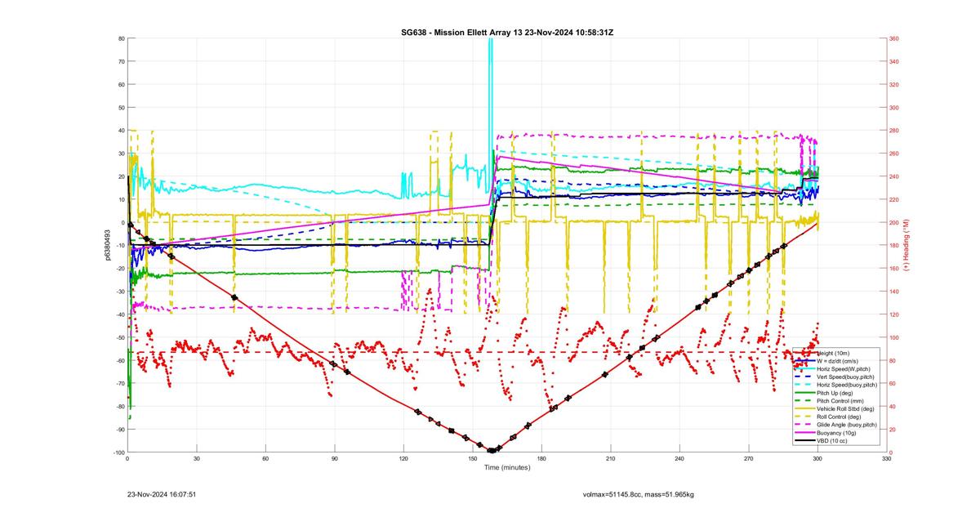Click the 70 tick on the left axis
Viewport: 980px width, 508px height.
click(121, 61)
